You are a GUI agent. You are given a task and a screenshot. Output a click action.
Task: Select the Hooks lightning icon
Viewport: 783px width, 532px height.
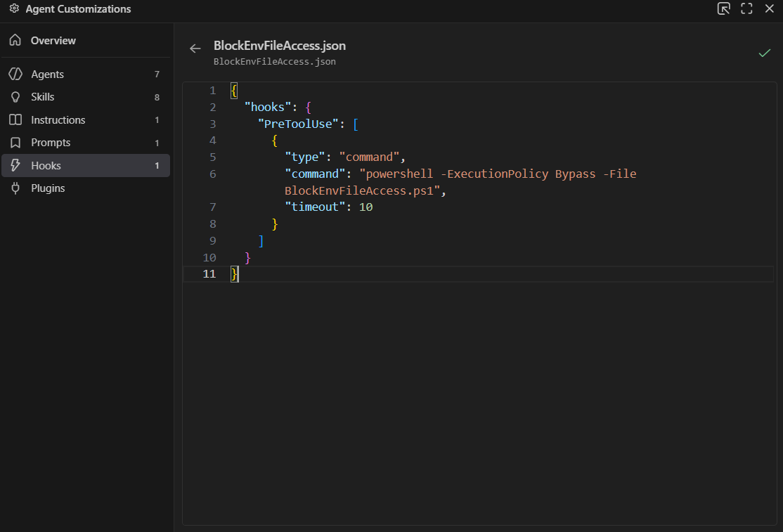pos(15,165)
